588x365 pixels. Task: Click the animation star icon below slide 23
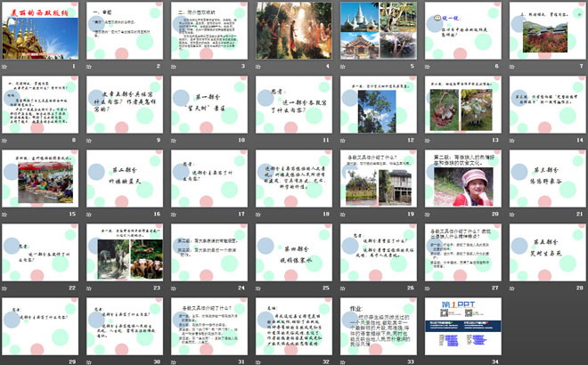89,288
